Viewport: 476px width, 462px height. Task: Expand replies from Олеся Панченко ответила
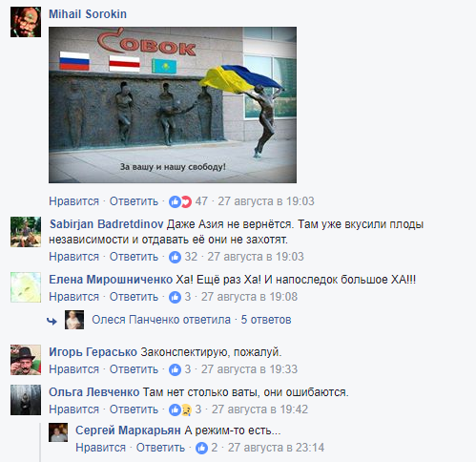point(161,320)
